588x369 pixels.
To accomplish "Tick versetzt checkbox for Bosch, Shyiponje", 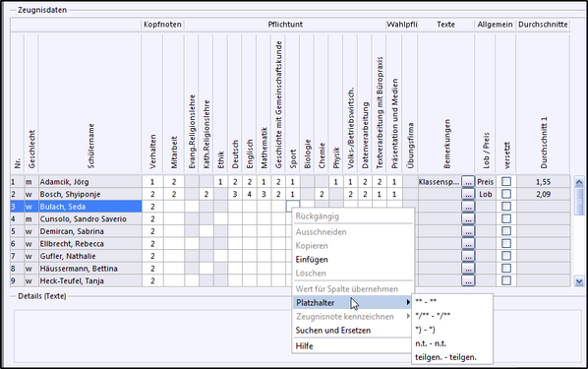I will [x=506, y=194].
